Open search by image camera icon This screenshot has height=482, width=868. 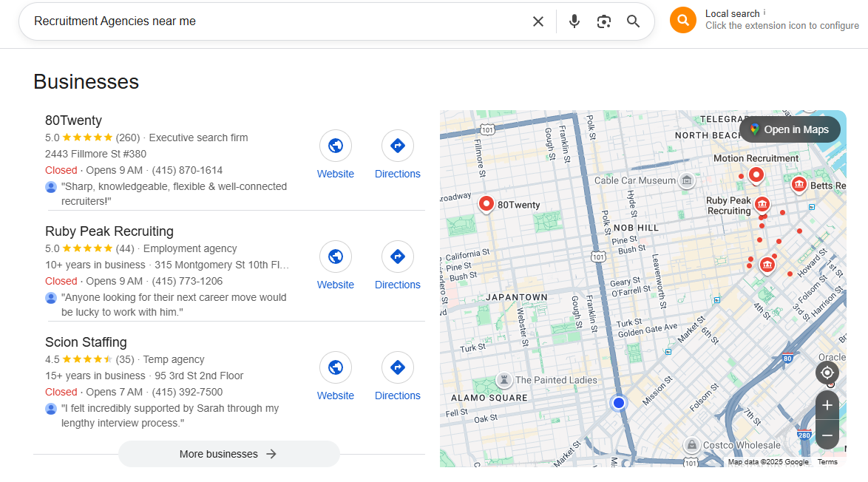coord(604,21)
